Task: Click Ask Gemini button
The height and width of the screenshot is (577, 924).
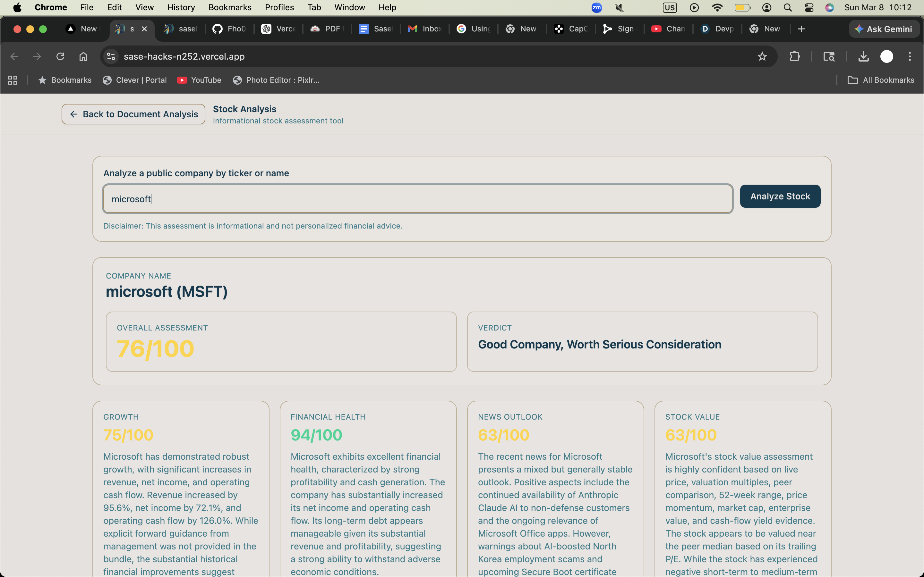Action: pos(884,29)
